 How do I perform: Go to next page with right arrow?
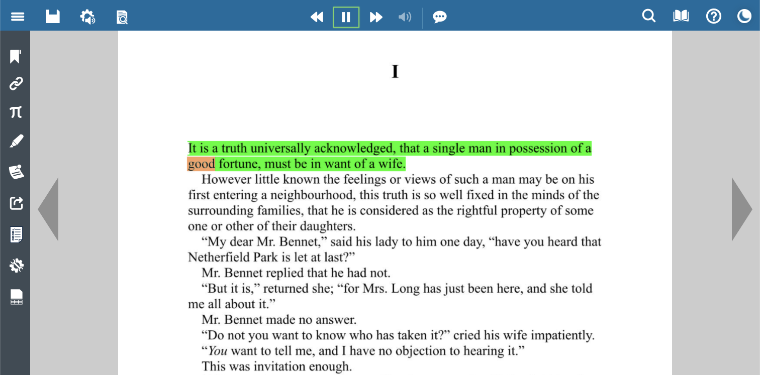742,209
